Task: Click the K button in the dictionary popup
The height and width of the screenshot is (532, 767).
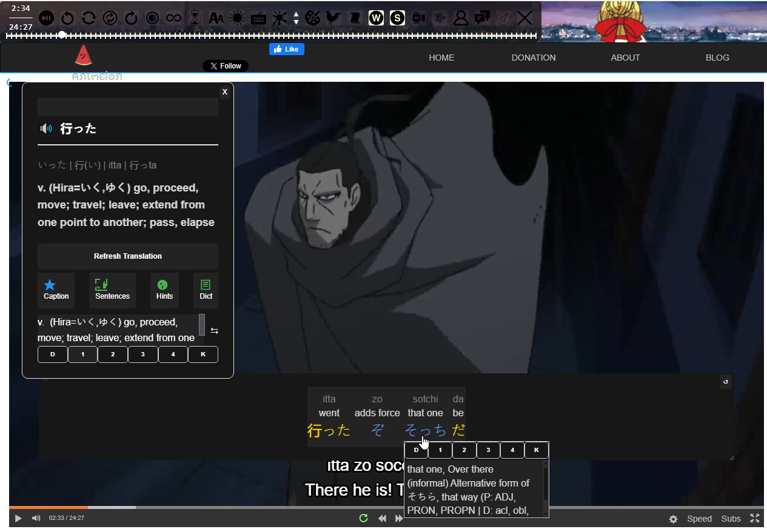Action: (203, 354)
